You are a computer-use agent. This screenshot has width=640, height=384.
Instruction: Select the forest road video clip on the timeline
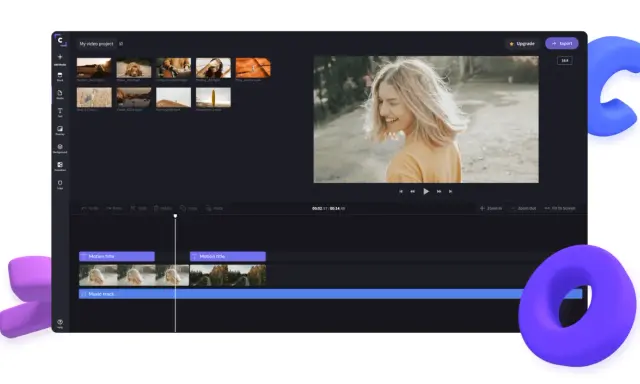pyautogui.click(x=228, y=275)
